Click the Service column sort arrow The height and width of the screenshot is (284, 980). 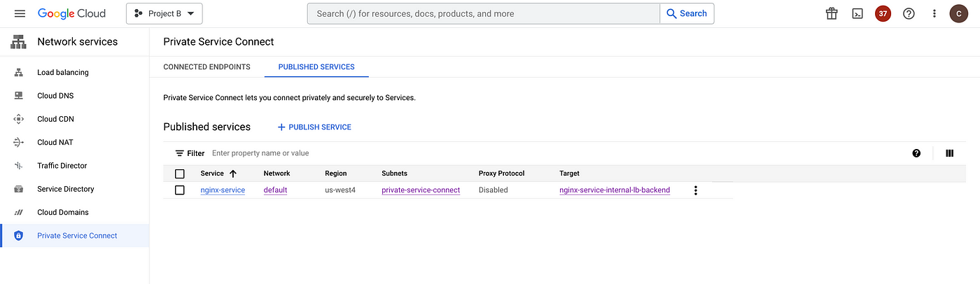coord(233,173)
